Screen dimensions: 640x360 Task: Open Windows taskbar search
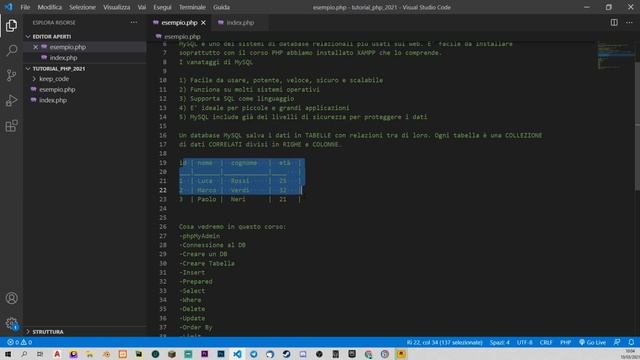(x=24, y=354)
